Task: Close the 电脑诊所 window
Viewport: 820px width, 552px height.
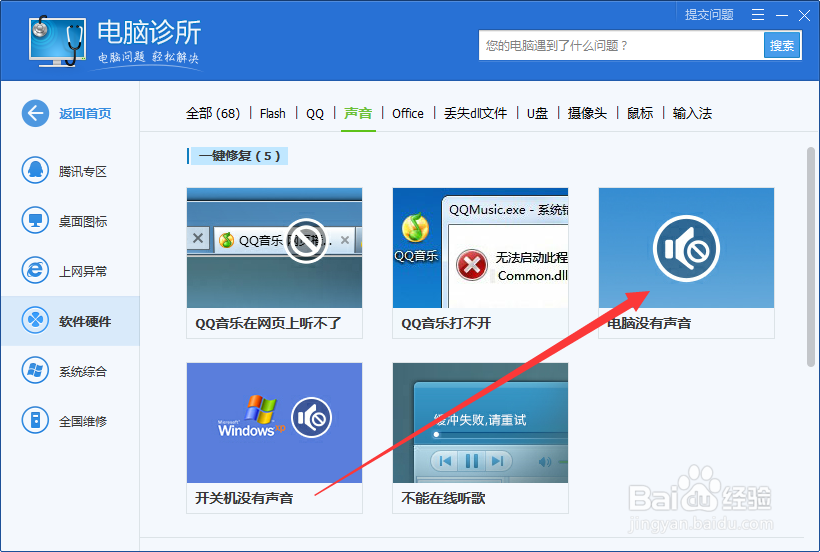Action: click(x=804, y=15)
